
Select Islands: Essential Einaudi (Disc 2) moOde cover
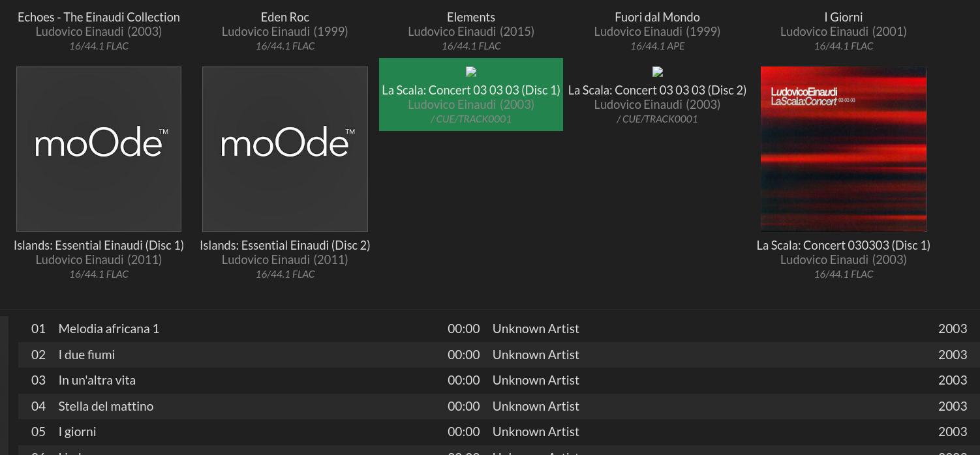pos(285,149)
